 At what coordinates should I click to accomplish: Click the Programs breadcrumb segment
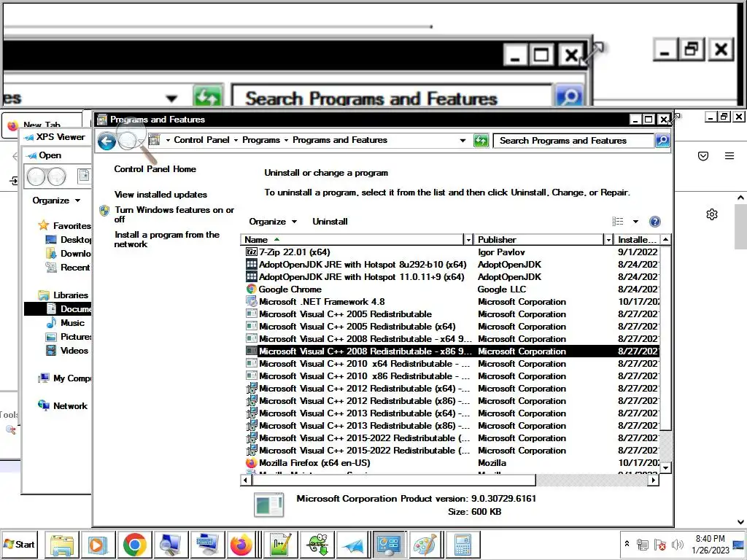click(x=261, y=140)
